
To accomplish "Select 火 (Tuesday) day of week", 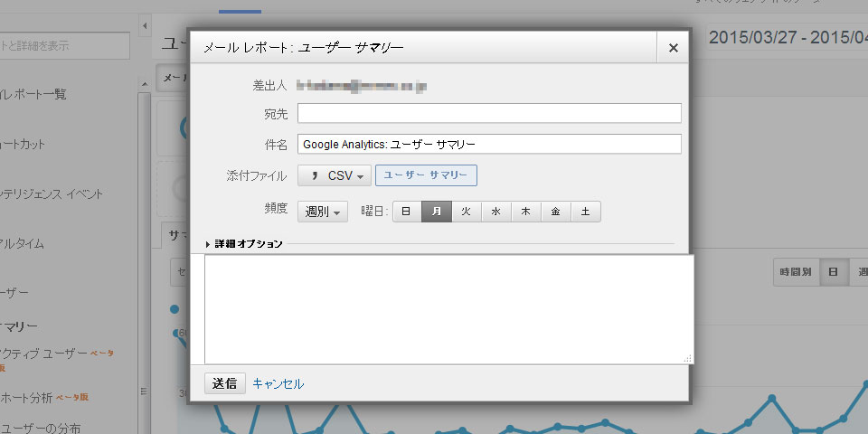I will coord(467,212).
